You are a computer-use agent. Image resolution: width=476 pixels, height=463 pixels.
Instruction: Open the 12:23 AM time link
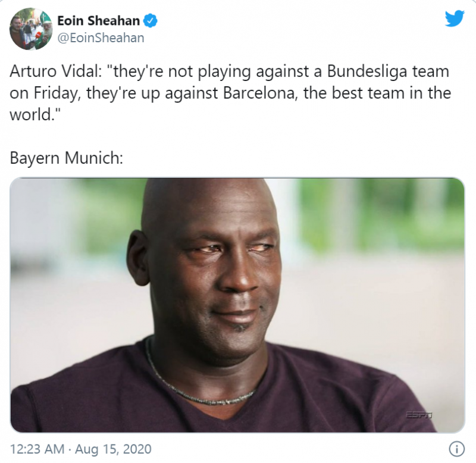point(37,449)
